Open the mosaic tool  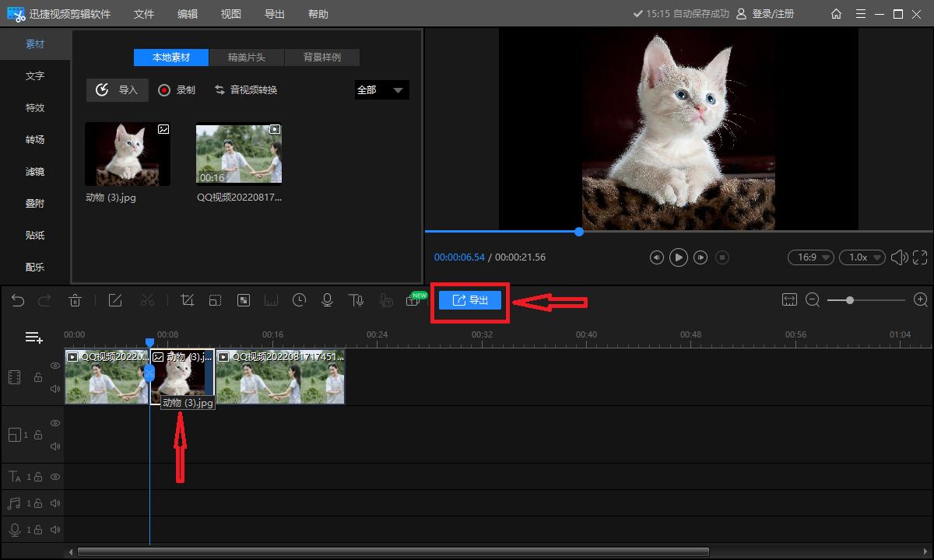244,300
